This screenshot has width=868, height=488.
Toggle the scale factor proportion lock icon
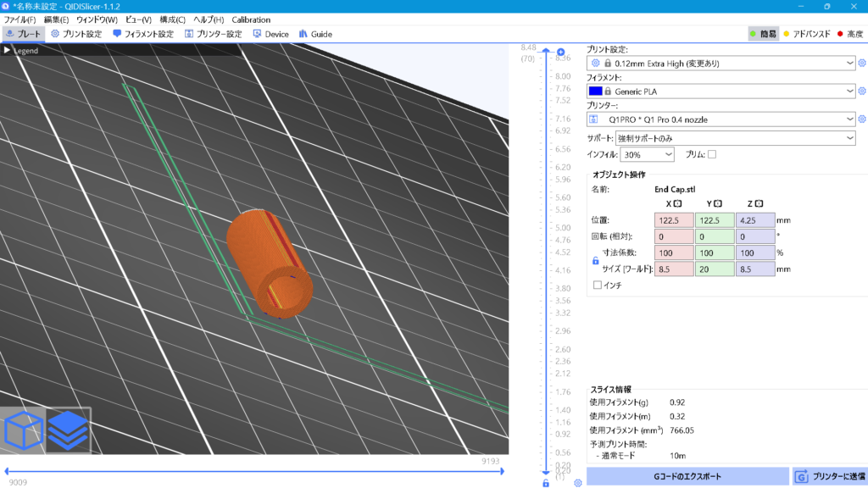[595, 261]
